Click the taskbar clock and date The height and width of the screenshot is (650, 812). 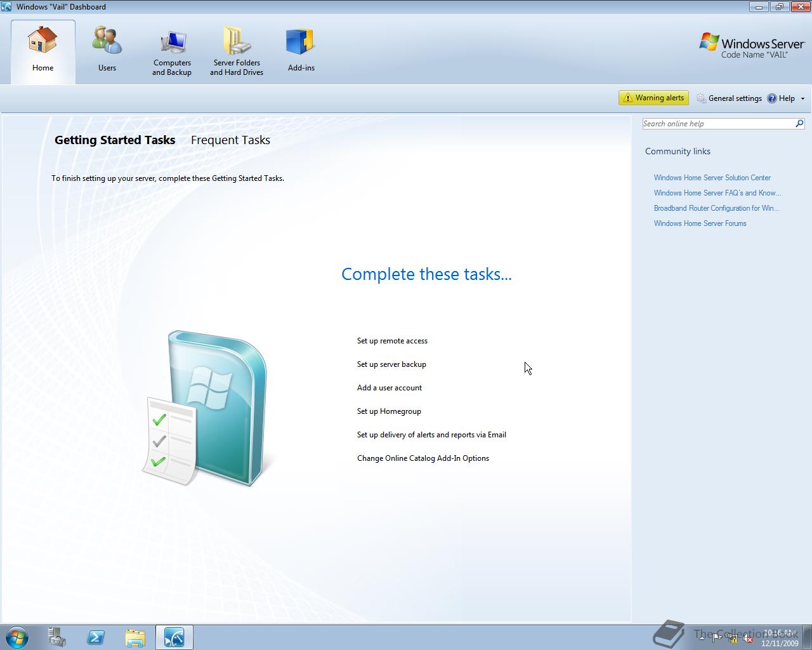pos(780,638)
